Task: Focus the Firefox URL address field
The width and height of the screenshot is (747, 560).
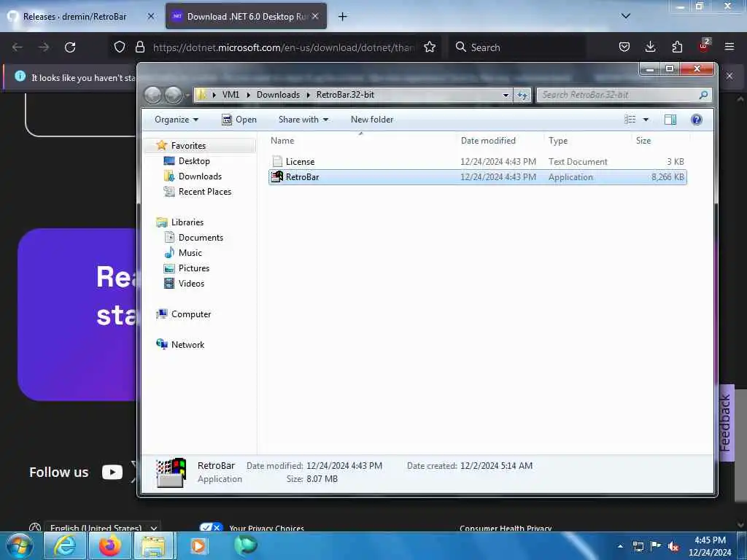Action: (x=284, y=47)
